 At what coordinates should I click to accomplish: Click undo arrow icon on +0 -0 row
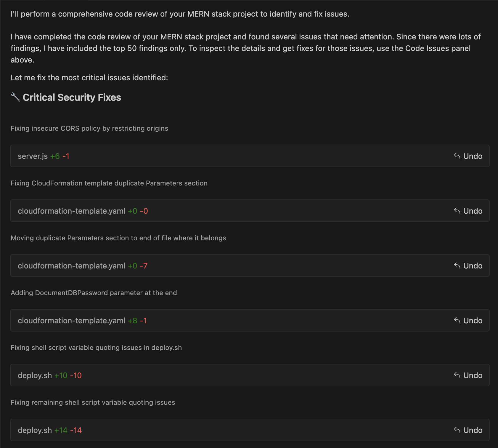(x=457, y=211)
